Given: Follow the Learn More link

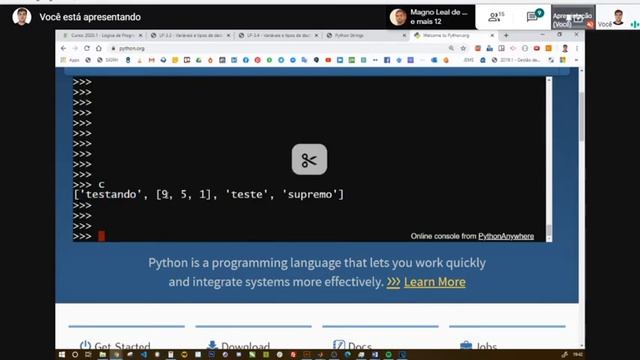Looking at the screenshot, I should pyautogui.click(x=435, y=282).
